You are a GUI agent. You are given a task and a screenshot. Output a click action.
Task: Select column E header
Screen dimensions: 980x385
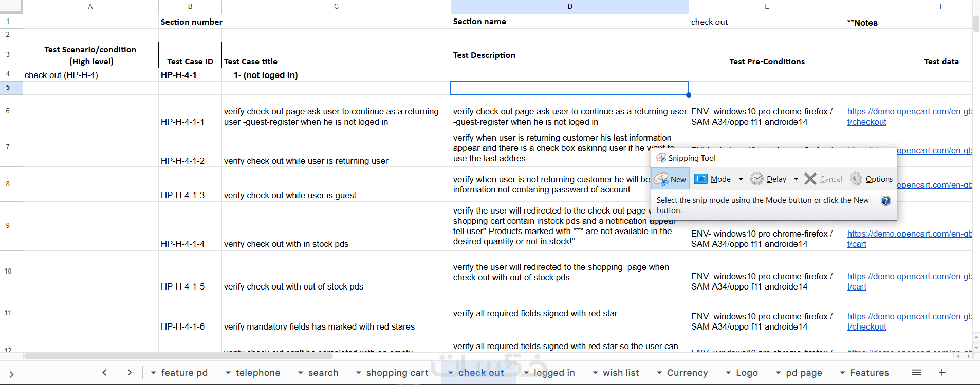[767, 7]
